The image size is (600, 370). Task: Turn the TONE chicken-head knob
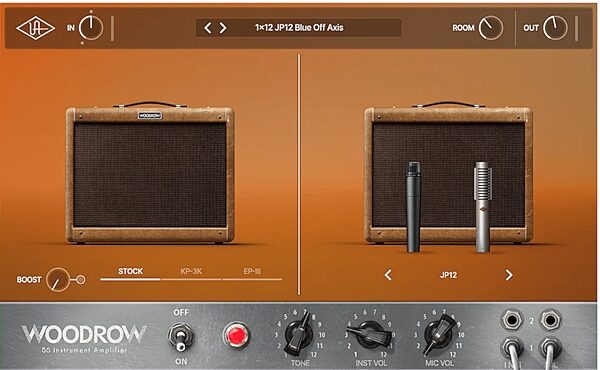[298, 334]
